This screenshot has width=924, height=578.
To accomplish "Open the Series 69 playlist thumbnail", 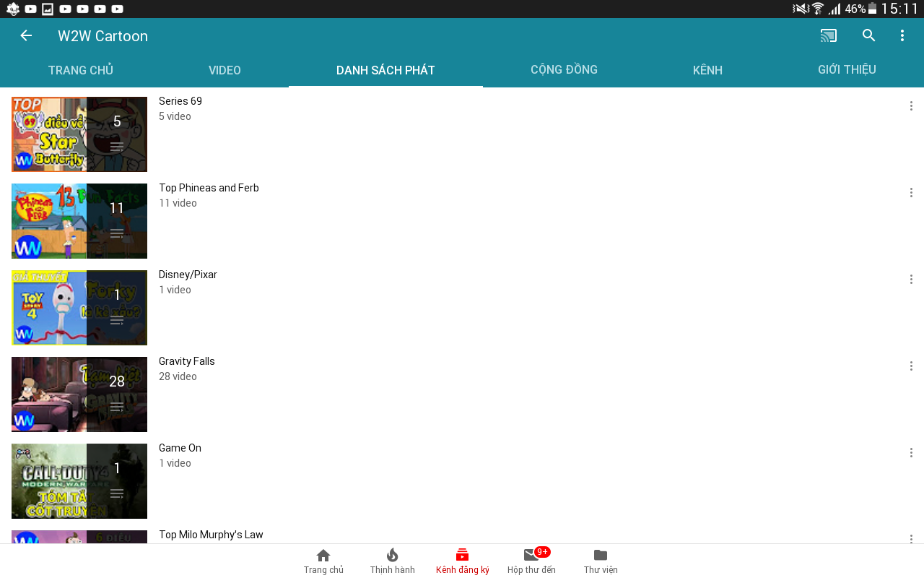I will (x=79, y=134).
